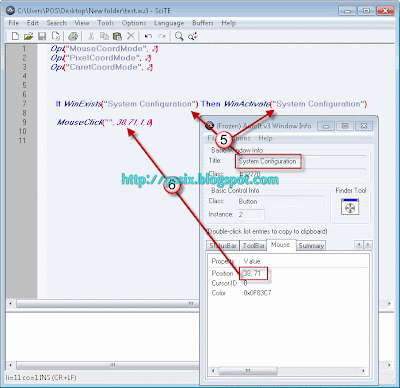This screenshot has width=400, height=388.
Task: Minimize the AutoIt Window Info window
Action: (326, 126)
